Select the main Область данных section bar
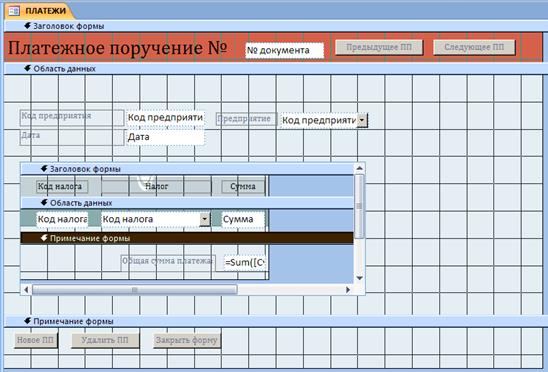The width and height of the screenshot is (548, 372). click(x=276, y=69)
